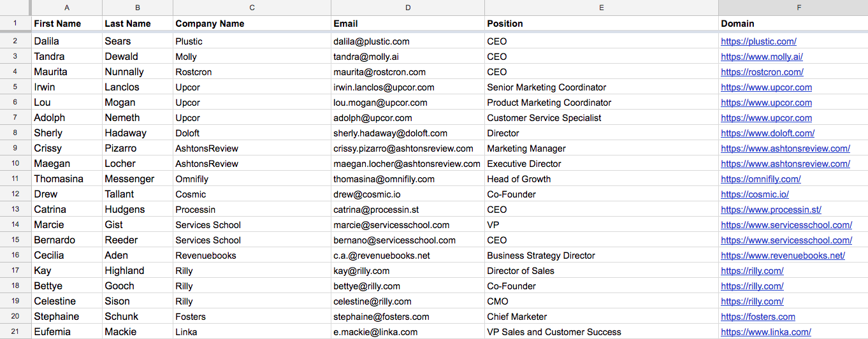Select the Company Name header cell
868x339 pixels.
pos(252,24)
